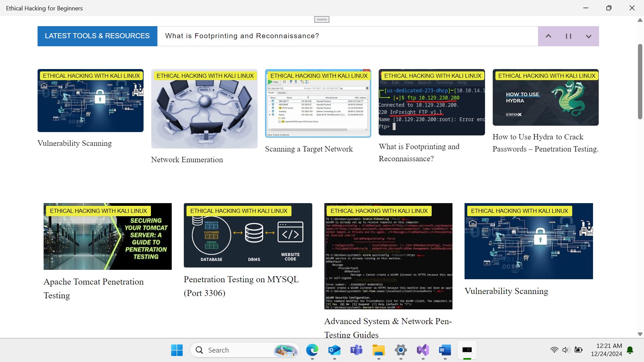Pause the news ticker
Image resolution: width=644 pixels, height=362 pixels.
568,36
